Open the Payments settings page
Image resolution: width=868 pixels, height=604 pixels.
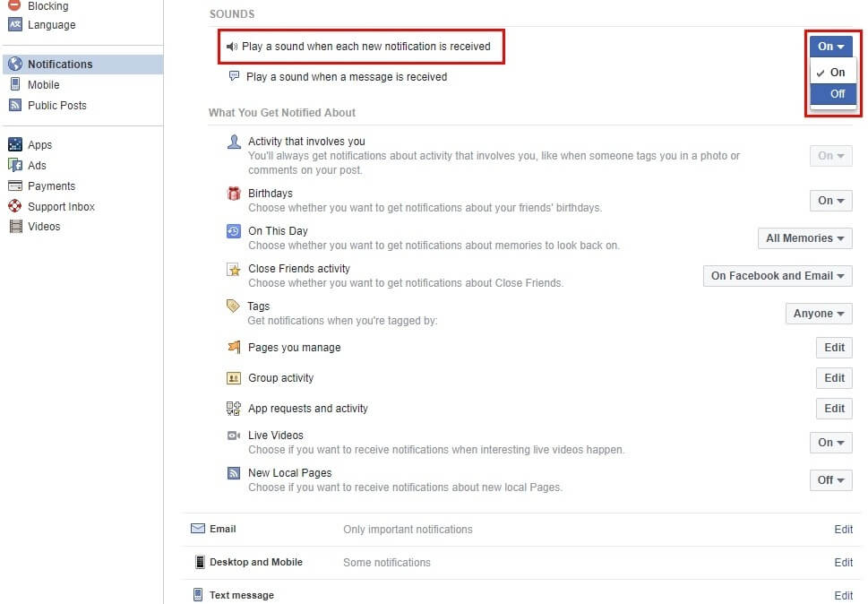click(51, 186)
